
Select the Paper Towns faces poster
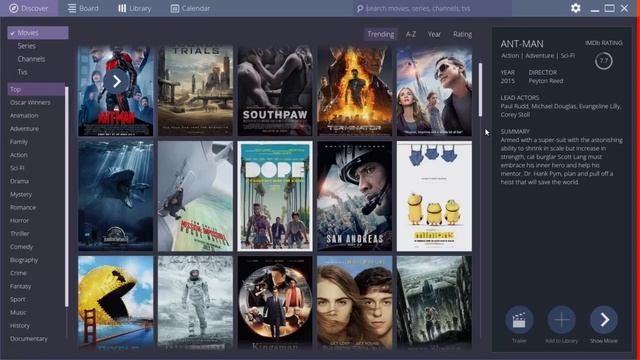tap(354, 303)
